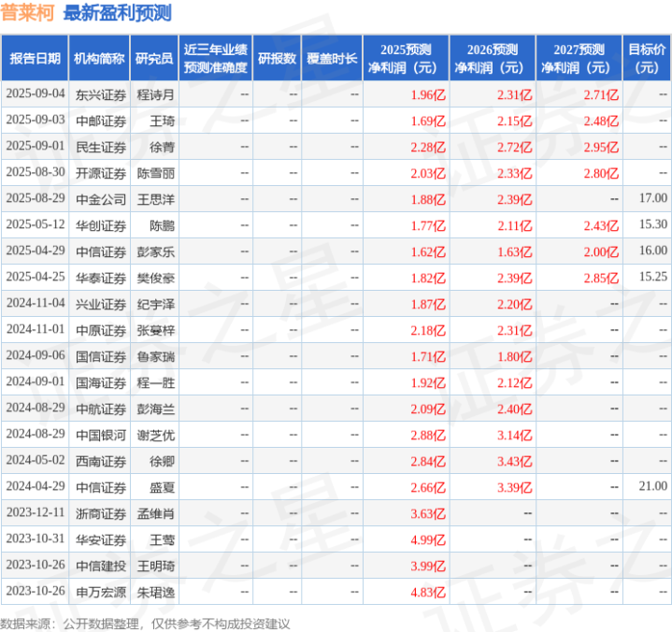This screenshot has width=672, height=632.
Task: Select the 申万宏源 institution cell
Action: 101,592
